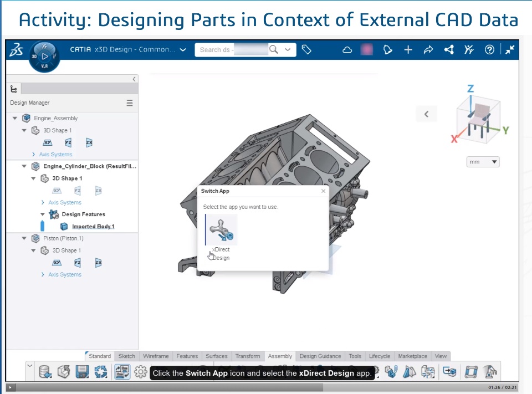Screen dimensions: 532x394
Task: Open the Design Manager hamburger menu
Action: pos(130,103)
